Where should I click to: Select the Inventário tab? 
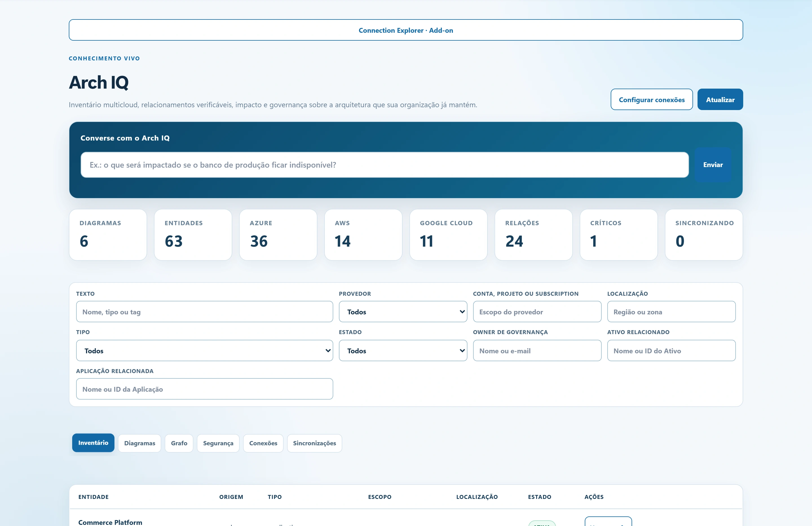[x=93, y=443]
